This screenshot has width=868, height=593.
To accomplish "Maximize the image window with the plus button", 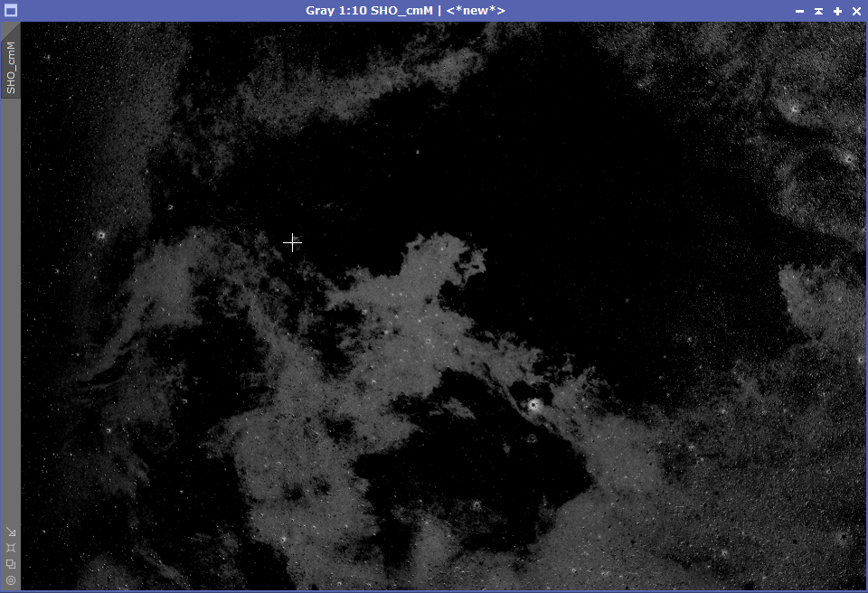I will click(837, 11).
